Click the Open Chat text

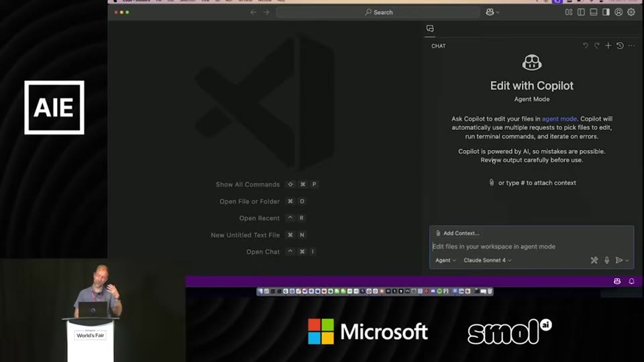[x=263, y=252]
